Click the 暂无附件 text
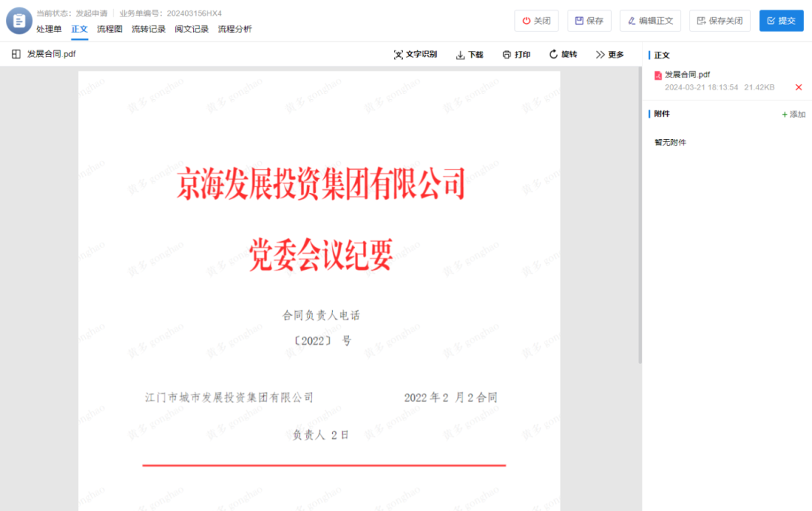The image size is (812, 511). pos(670,142)
